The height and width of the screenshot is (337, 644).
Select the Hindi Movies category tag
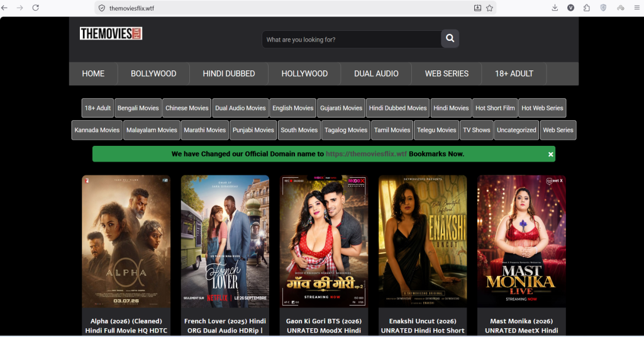[451, 108]
